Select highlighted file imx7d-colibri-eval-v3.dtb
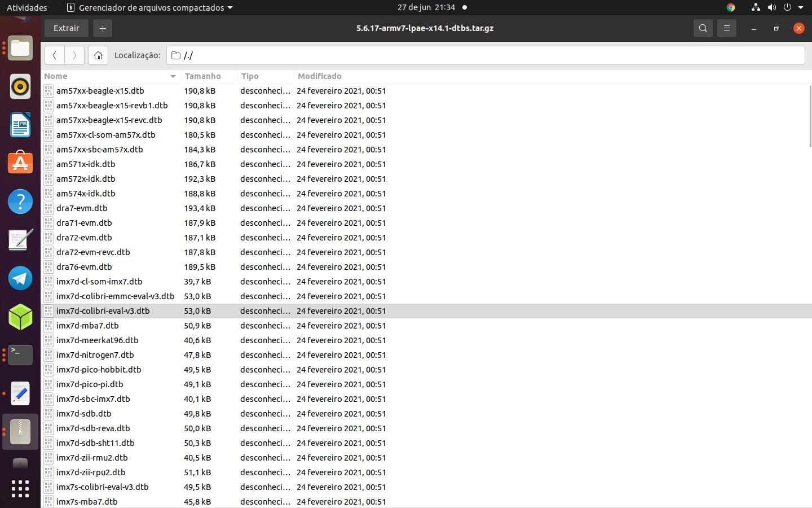 (427, 311)
